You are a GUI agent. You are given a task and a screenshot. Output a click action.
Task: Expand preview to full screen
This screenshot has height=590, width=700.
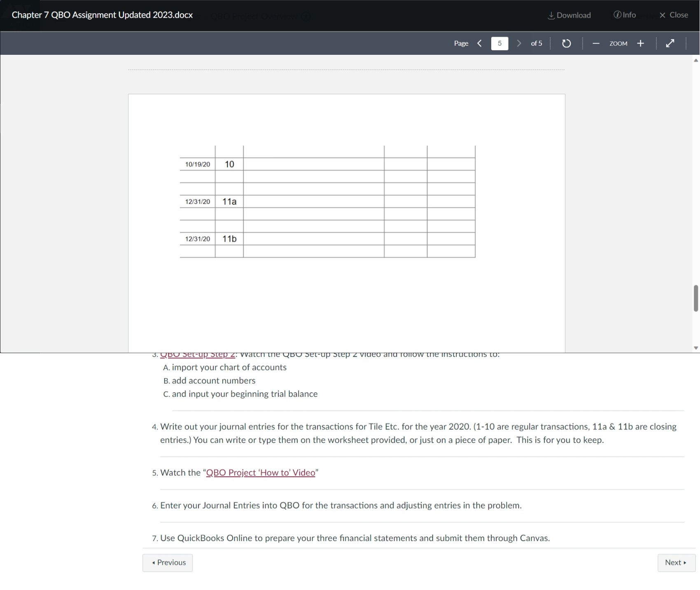670,43
